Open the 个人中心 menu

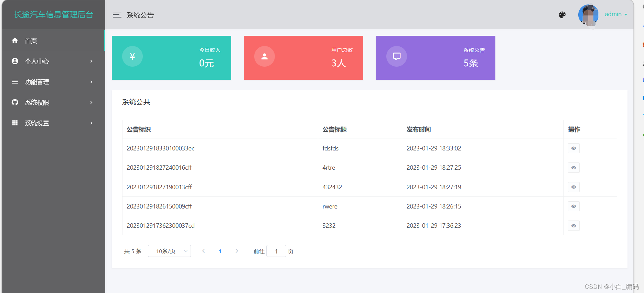pyautogui.click(x=53, y=61)
